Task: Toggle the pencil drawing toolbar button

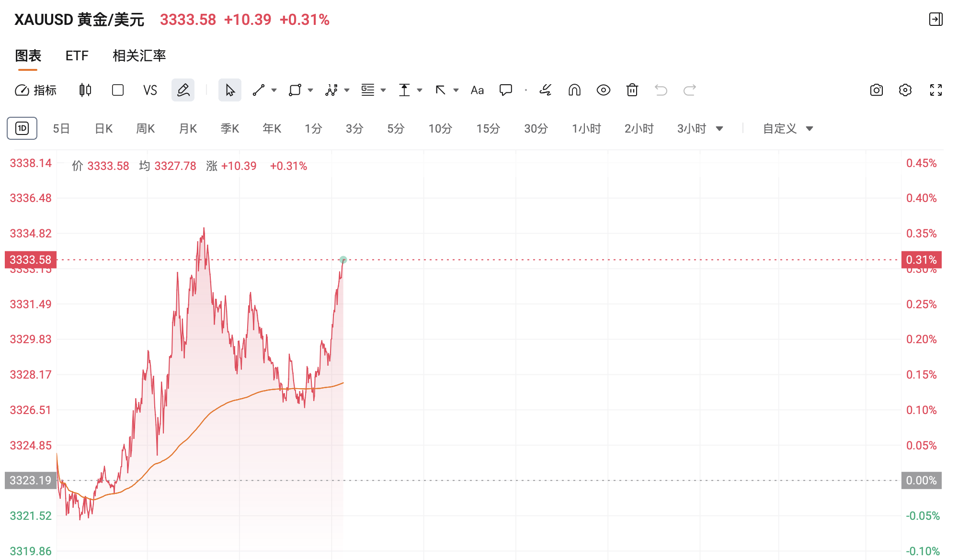Action: pyautogui.click(x=183, y=90)
